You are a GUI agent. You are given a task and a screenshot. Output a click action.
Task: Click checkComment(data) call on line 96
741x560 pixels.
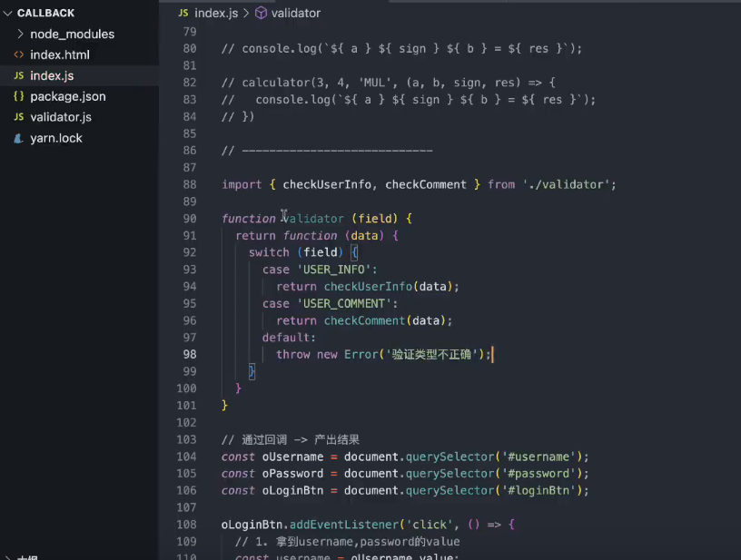pos(385,320)
